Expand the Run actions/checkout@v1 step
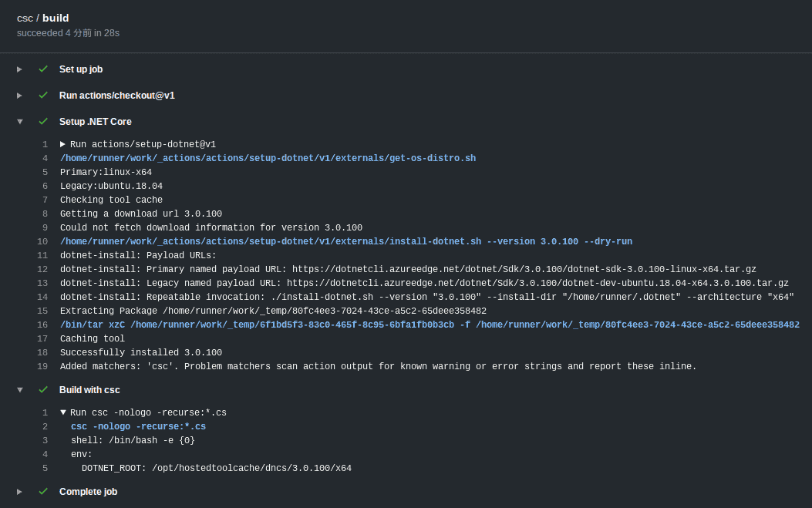 coord(19,96)
